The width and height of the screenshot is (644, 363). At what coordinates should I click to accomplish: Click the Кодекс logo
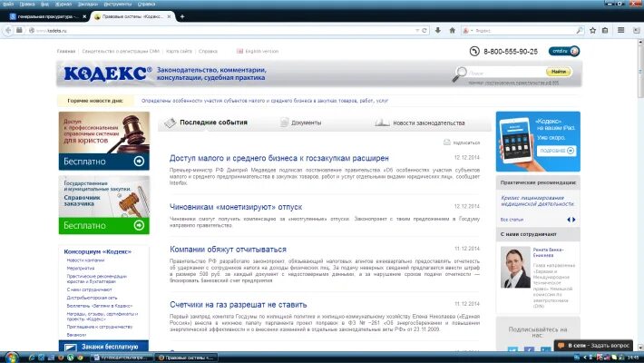point(108,74)
